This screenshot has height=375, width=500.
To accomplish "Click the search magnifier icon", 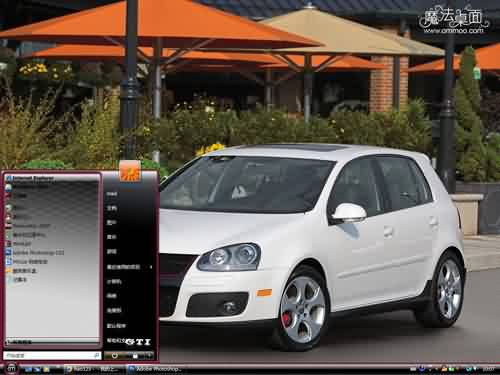I will coord(97,356).
